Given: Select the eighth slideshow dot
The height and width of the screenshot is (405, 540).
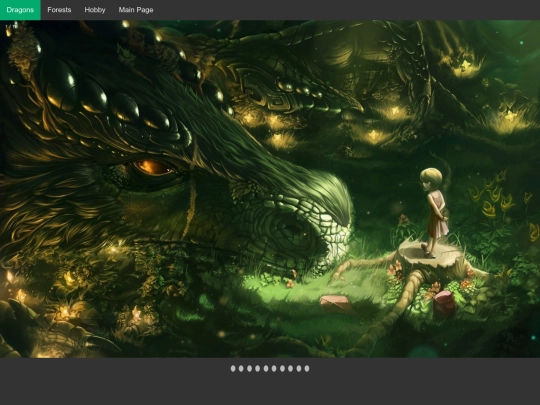Looking at the screenshot, I should click(x=291, y=368).
